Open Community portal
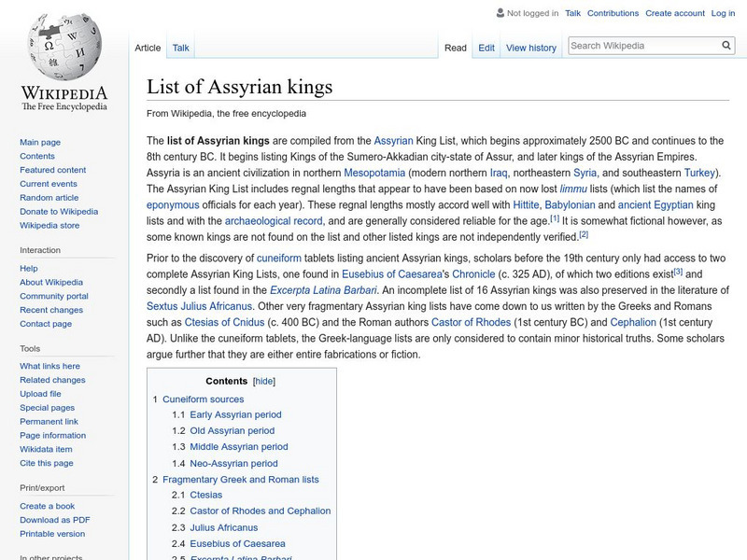 tap(54, 296)
